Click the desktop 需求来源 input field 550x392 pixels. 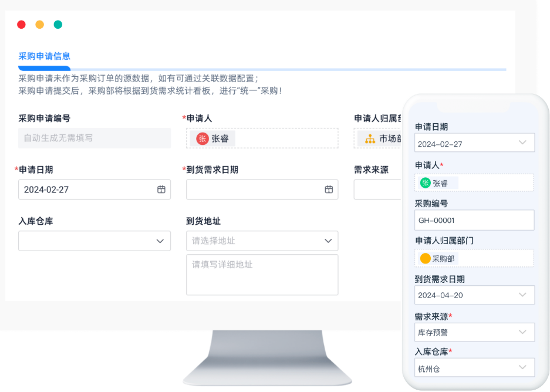click(x=377, y=190)
